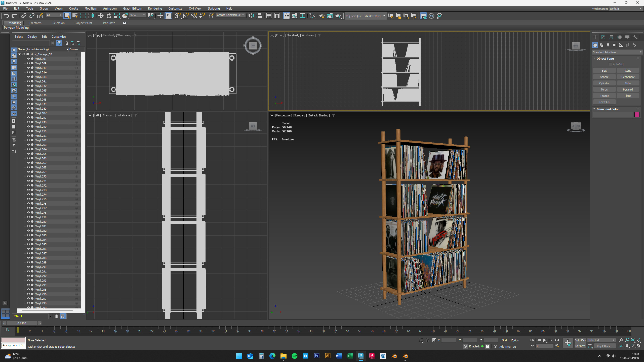
Task: Create a Teapot primitive
Action: tap(604, 96)
